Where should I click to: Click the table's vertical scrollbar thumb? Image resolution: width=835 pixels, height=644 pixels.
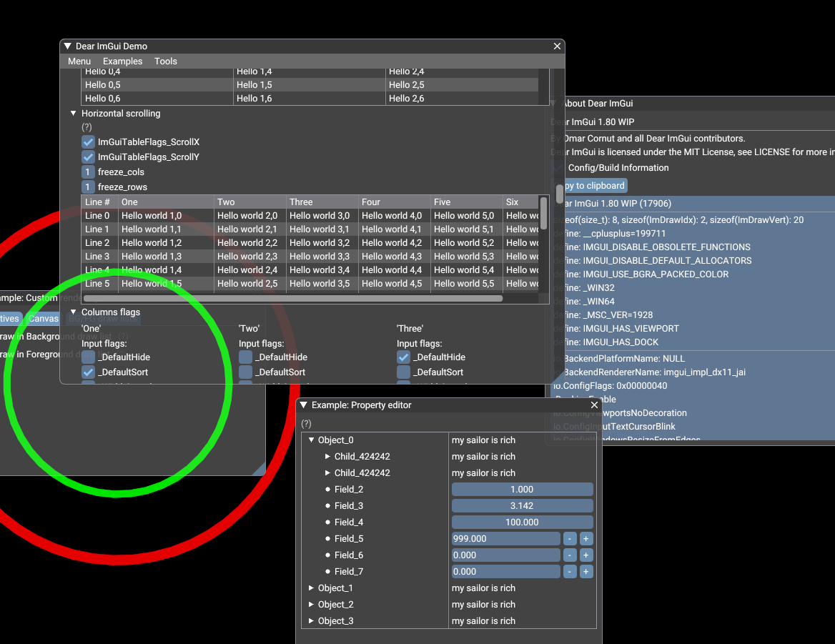(x=544, y=214)
